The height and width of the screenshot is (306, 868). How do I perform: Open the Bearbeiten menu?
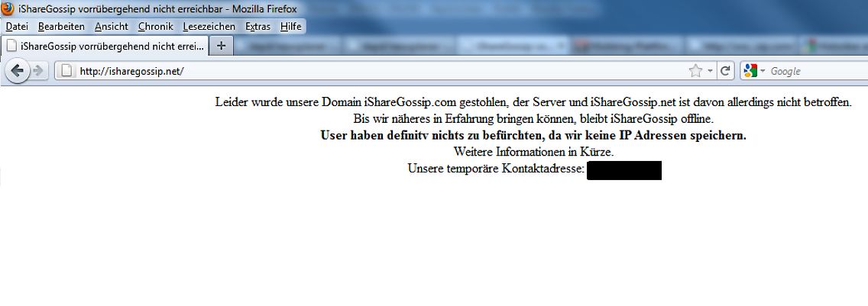pyautogui.click(x=61, y=27)
